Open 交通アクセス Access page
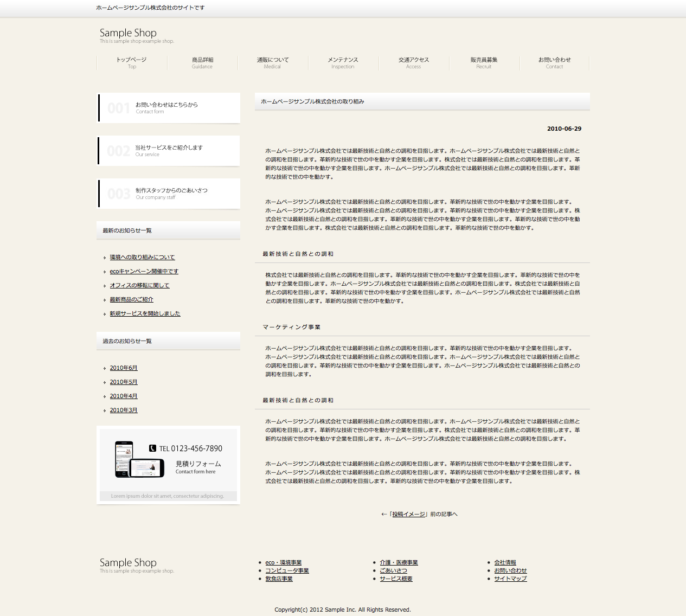This screenshot has height=616, width=686. pyautogui.click(x=414, y=63)
